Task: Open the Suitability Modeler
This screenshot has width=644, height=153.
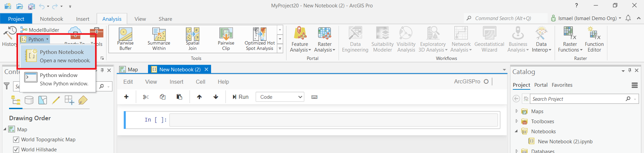Action: 383,40
